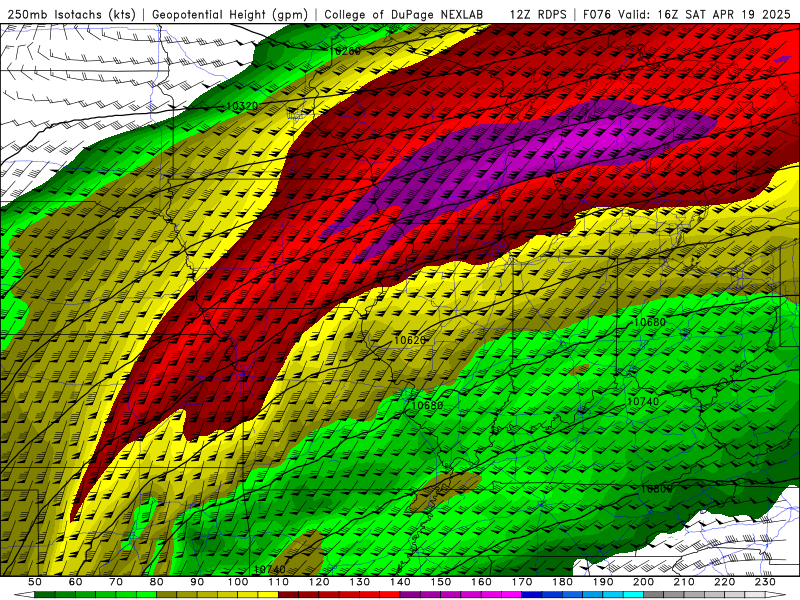This screenshot has height=600, width=800.
Task: Click the 160 value on the color scale
Action: click(481, 582)
